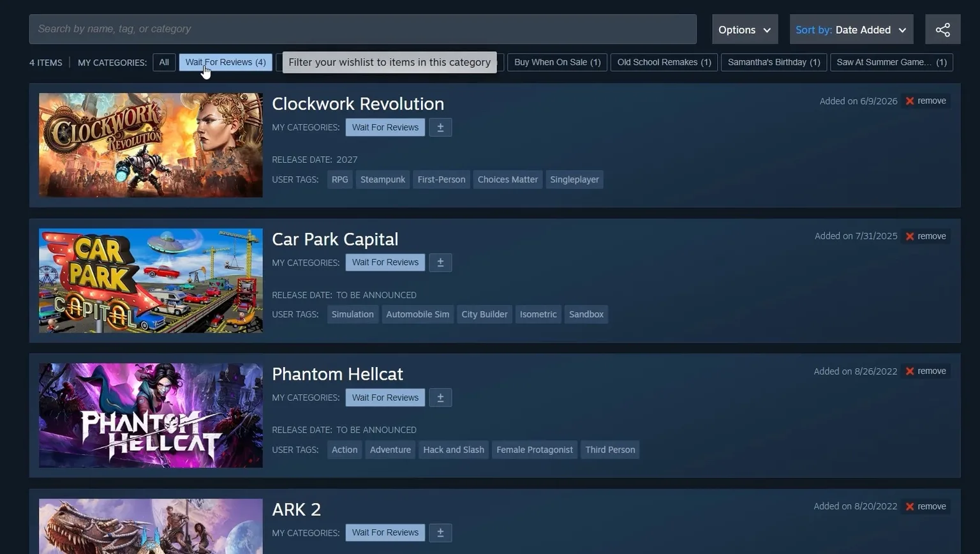The width and height of the screenshot is (980, 554).
Task: Open the Car Park Capital thumbnail
Action: pyautogui.click(x=151, y=280)
